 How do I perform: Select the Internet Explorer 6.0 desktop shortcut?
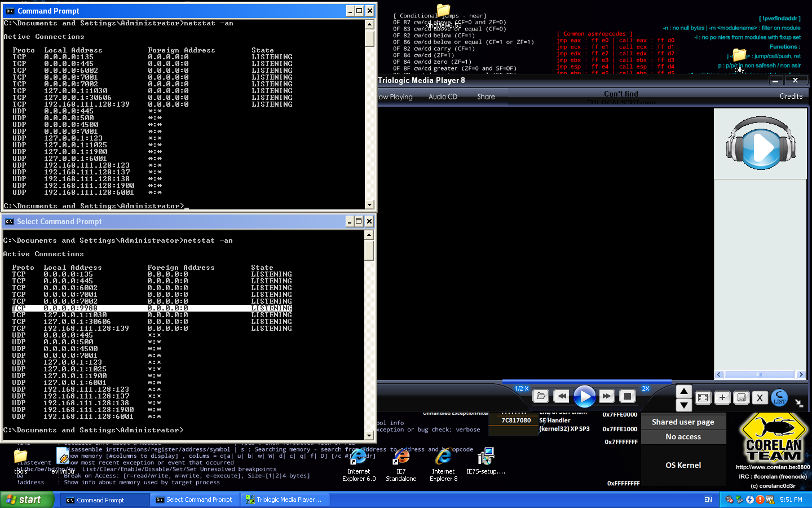coord(359,466)
